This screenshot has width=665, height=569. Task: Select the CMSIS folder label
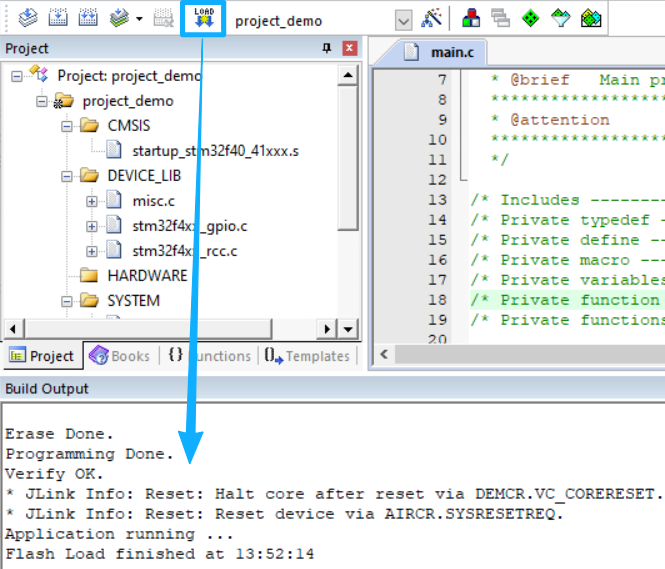pyautogui.click(x=129, y=126)
